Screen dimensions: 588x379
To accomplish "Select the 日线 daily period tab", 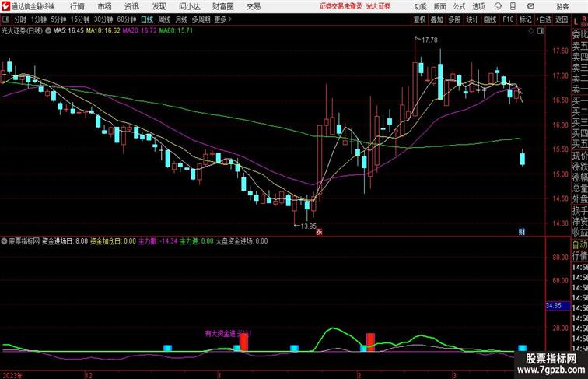I will [147, 19].
